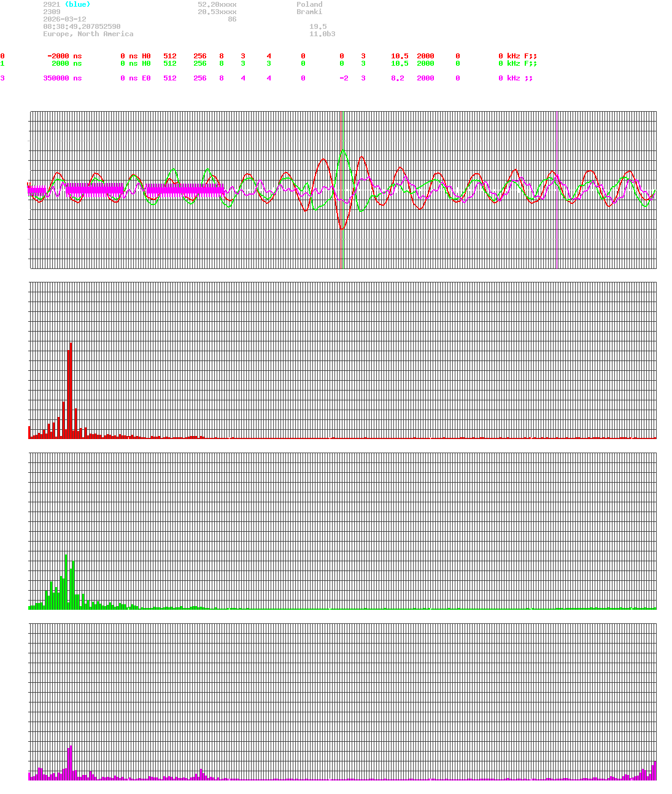Toggle visibility of the magenta channel 3 trace
672x794 pixels.
pyautogui.click(x=2, y=78)
